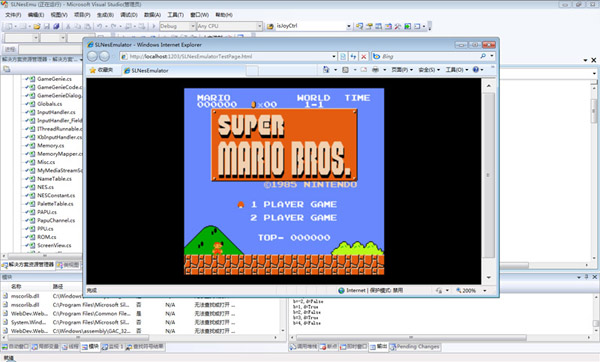Open the 文件(F) menu in Visual Studio
Viewport: 600px width, 362px height.
[13, 15]
